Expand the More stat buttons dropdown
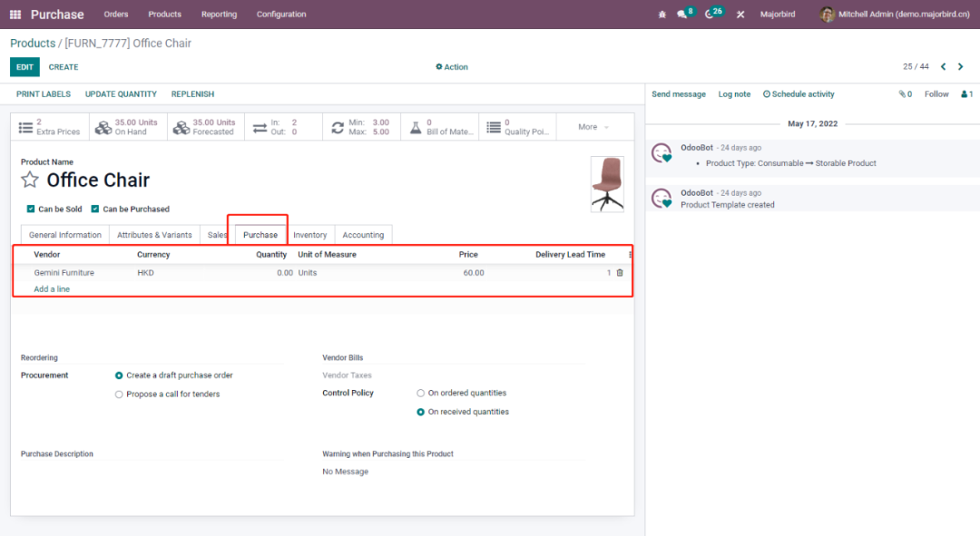 point(593,127)
